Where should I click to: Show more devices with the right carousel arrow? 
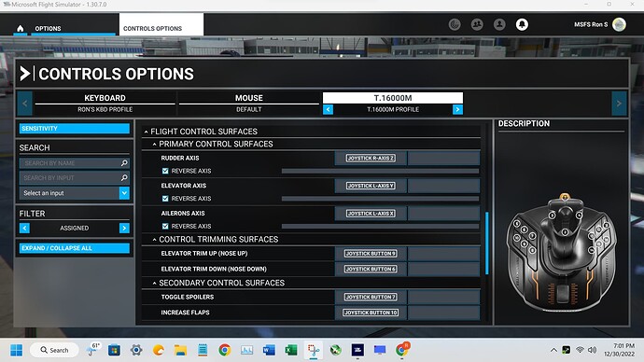coord(619,104)
